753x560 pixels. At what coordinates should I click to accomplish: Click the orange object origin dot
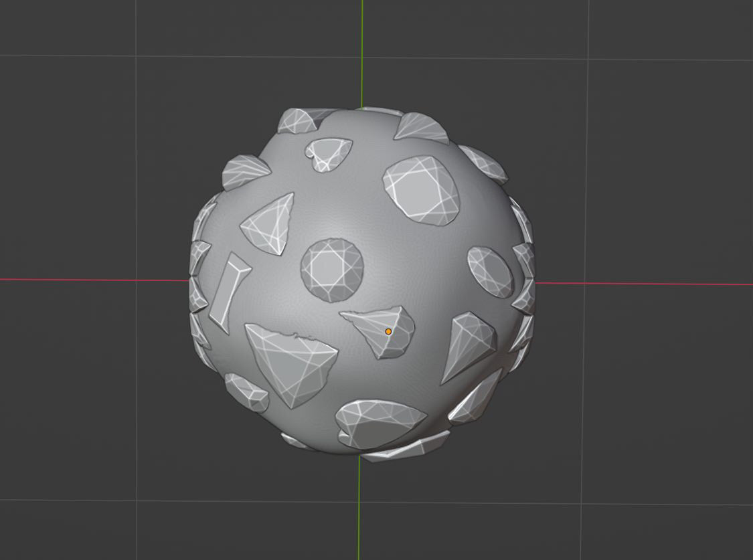point(388,331)
